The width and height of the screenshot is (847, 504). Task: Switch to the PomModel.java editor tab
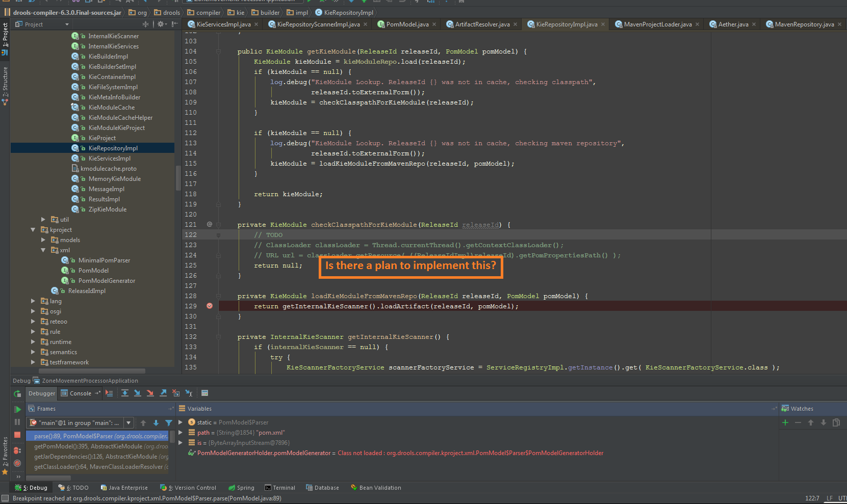click(407, 24)
